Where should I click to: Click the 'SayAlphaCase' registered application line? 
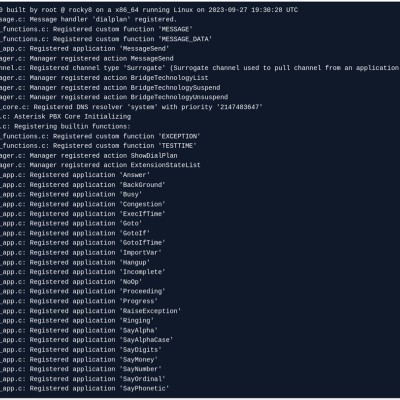point(87,340)
